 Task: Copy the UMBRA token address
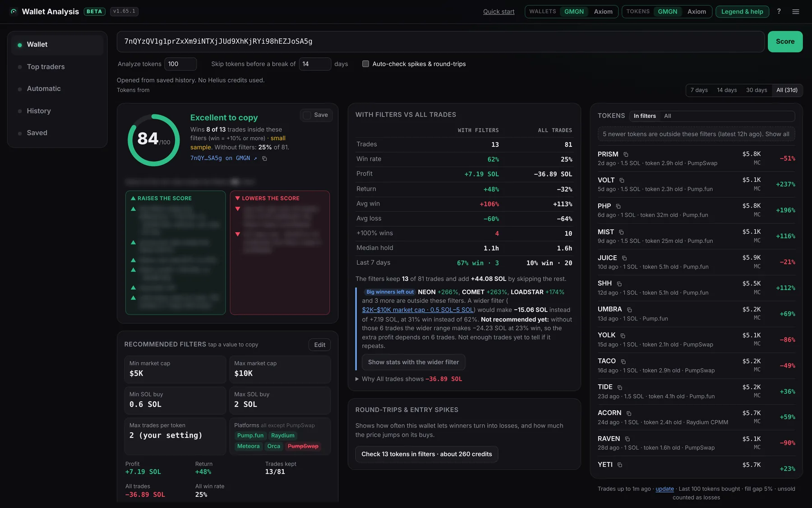(x=629, y=310)
